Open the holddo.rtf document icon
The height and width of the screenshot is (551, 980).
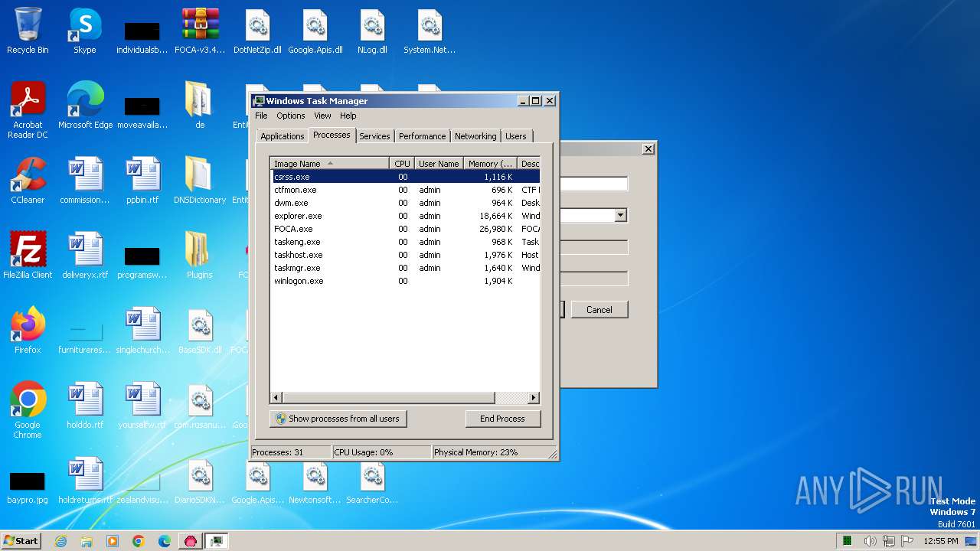point(85,406)
